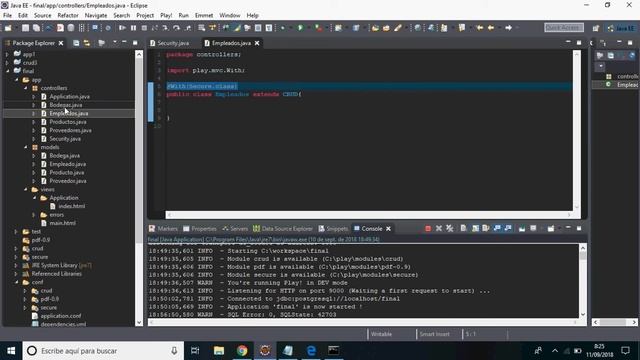640x360 pixels.
Task: Click the Collapse All icon in Package Explorer
Action: pyautogui.click(x=76, y=43)
